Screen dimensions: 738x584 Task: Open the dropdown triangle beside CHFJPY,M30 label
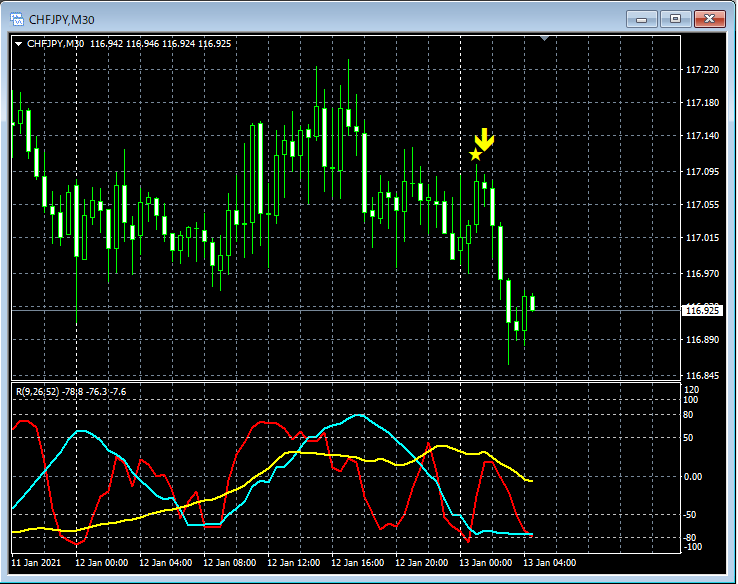[18, 44]
